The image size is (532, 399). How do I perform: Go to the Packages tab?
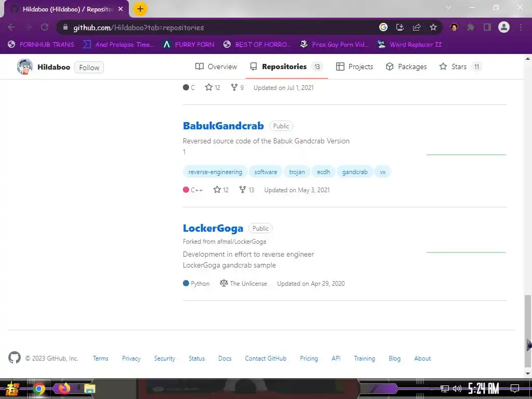click(406, 66)
